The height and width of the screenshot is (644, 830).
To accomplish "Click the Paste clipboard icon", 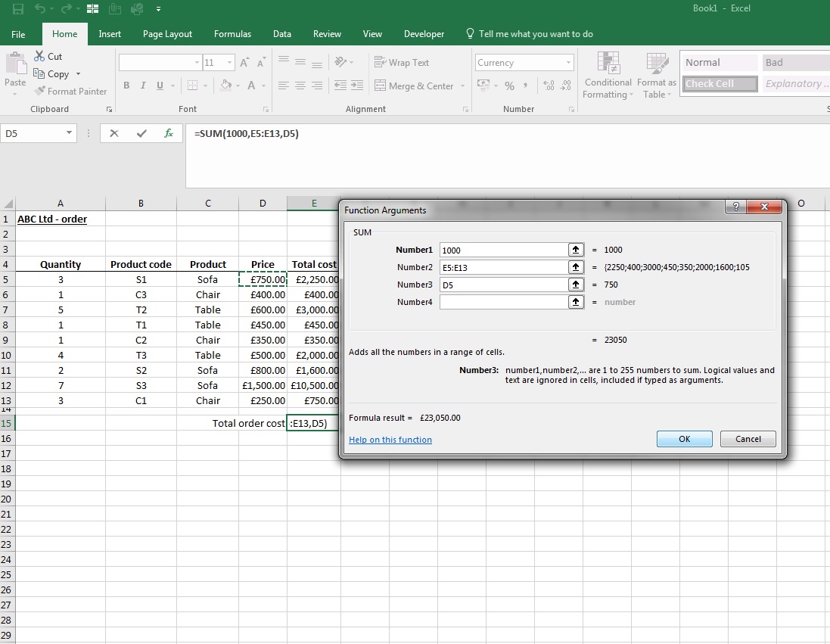I will pyautogui.click(x=15, y=64).
